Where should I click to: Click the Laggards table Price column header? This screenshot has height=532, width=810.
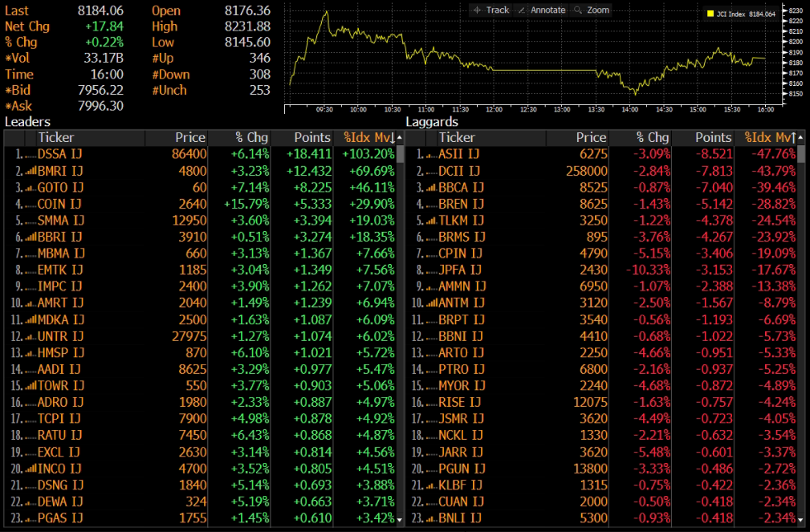tap(591, 138)
